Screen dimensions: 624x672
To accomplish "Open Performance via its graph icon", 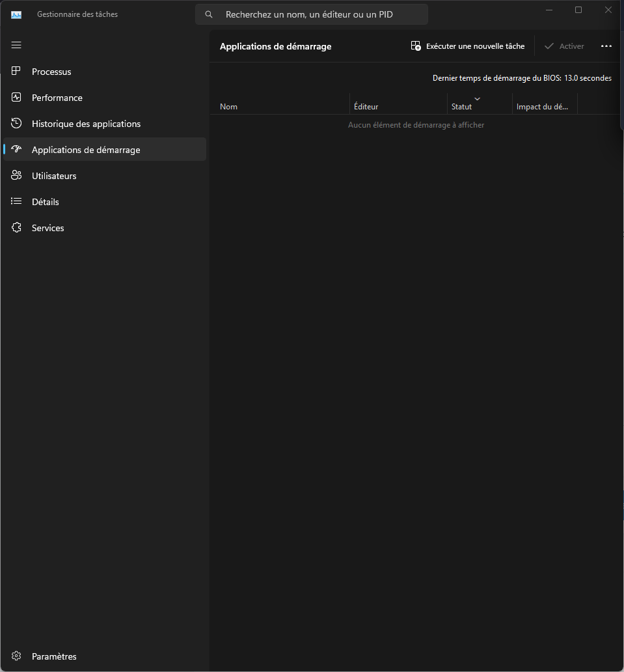I will [x=17, y=98].
